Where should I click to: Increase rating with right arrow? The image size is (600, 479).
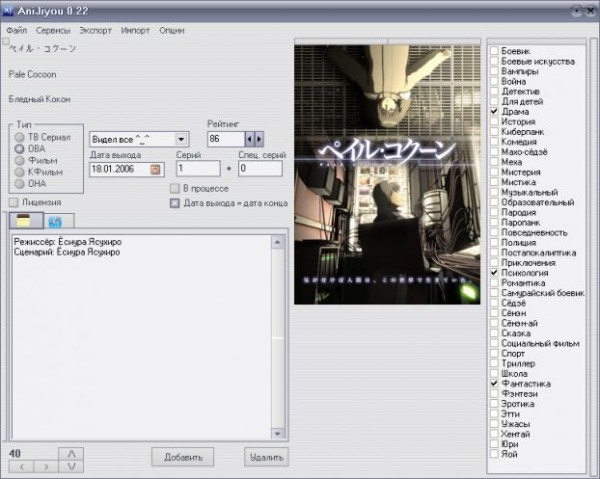260,139
